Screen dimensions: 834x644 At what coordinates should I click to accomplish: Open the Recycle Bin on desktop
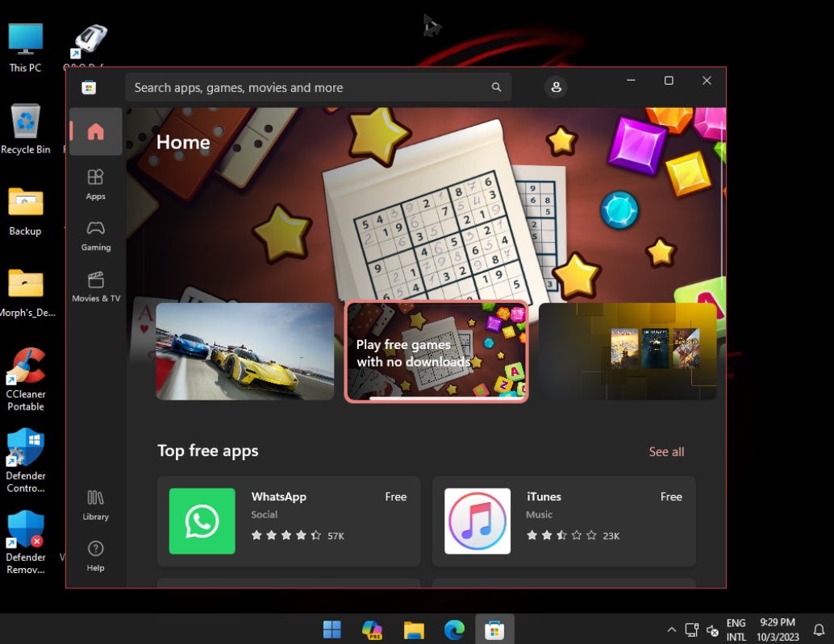tap(25, 129)
